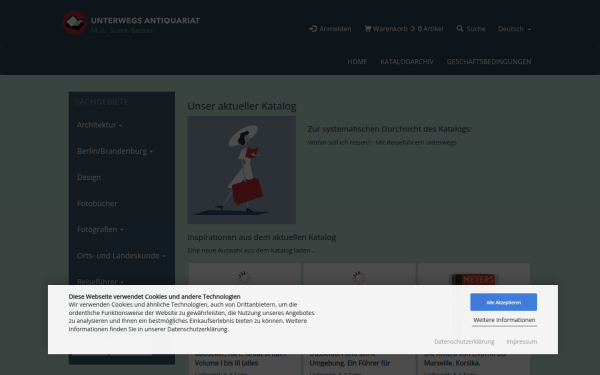
Task: Click the Unterwegs Antiquariat book logo
Action: pos(75,23)
